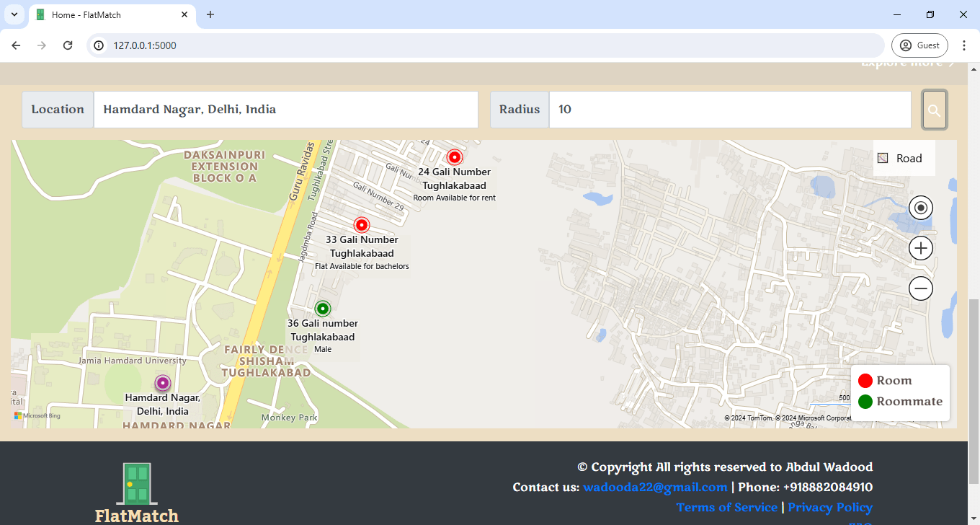
Task: Close the Home - FlatMatch tab
Action: pyautogui.click(x=184, y=14)
